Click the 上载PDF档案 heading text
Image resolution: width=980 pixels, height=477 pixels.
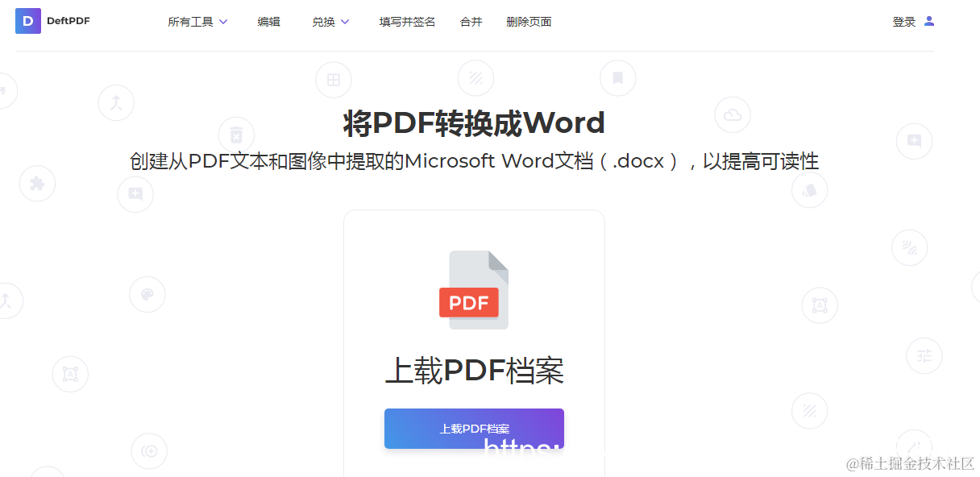(x=474, y=371)
